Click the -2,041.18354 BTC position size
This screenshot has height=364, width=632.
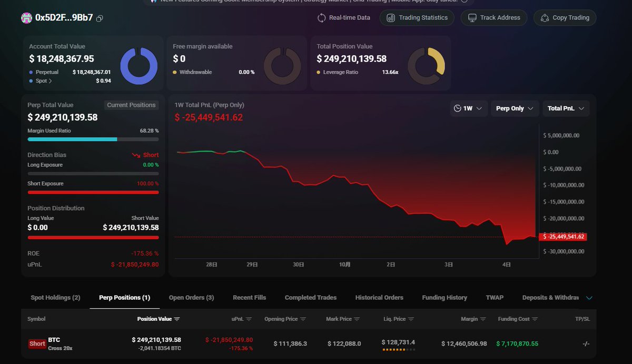[x=160, y=348]
